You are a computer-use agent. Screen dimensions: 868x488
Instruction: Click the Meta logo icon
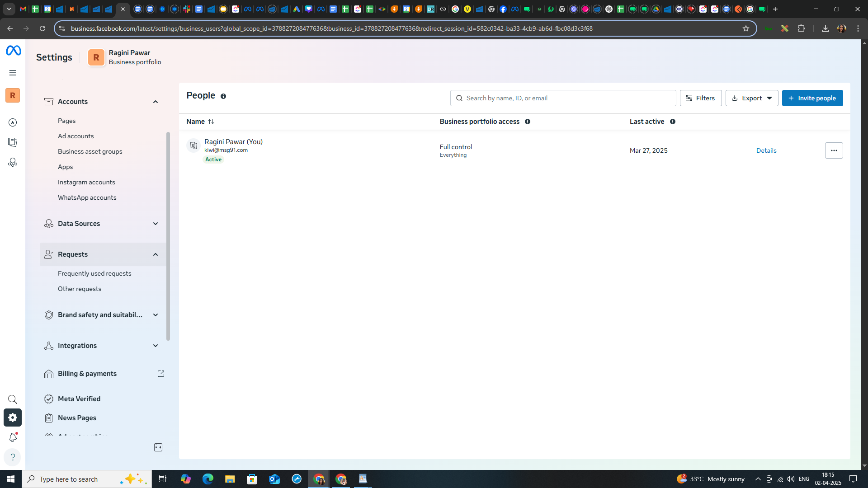pos(13,51)
